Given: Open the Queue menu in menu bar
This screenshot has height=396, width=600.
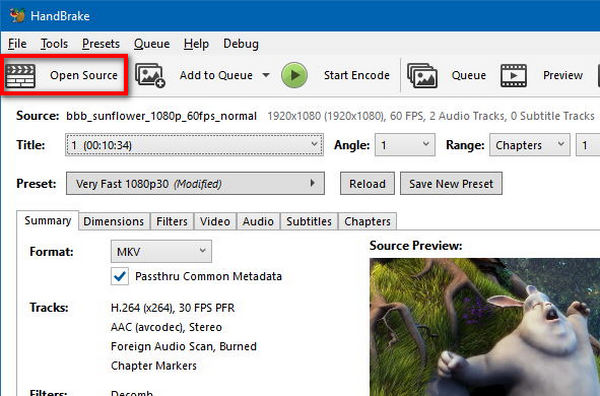Looking at the screenshot, I should (152, 44).
